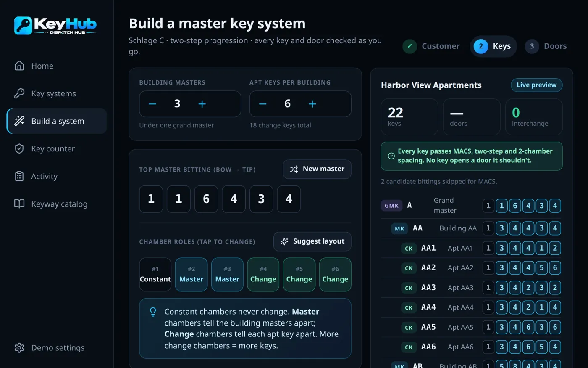Click the Keyway catalog book icon
This screenshot has height=368, width=588.
[19, 204]
